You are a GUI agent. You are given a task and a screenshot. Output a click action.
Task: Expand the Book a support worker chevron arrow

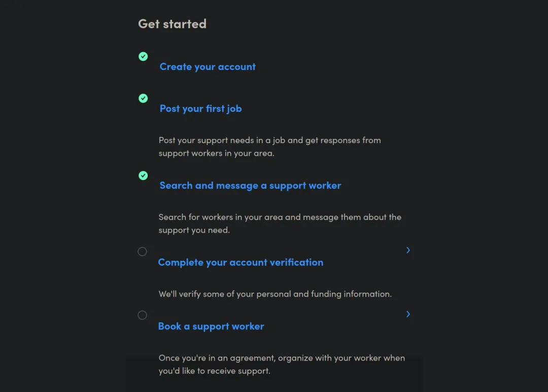click(x=408, y=314)
